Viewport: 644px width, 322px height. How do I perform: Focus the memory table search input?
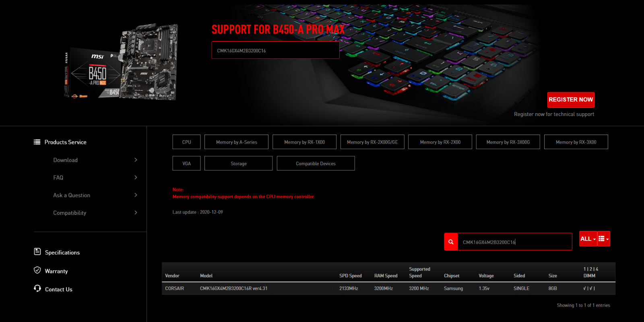point(515,242)
